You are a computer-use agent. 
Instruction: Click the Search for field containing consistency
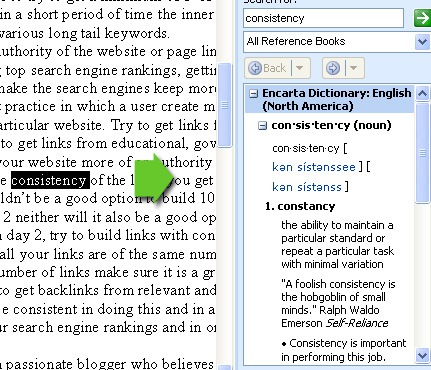[x=324, y=18]
